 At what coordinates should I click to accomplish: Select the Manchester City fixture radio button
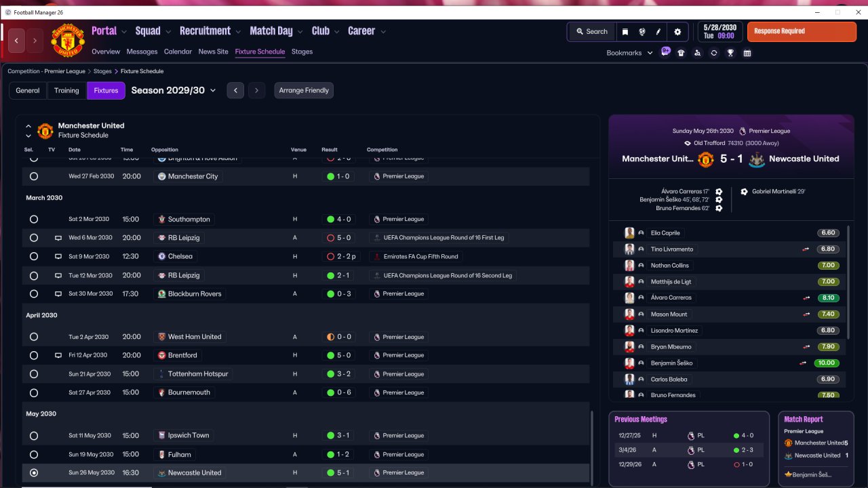pyautogui.click(x=34, y=176)
